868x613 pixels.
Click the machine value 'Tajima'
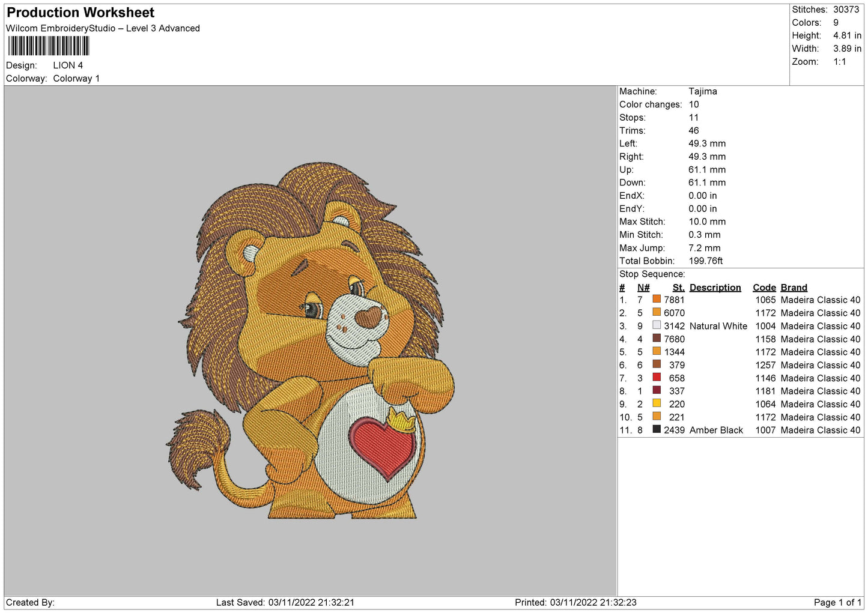point(703,91)
